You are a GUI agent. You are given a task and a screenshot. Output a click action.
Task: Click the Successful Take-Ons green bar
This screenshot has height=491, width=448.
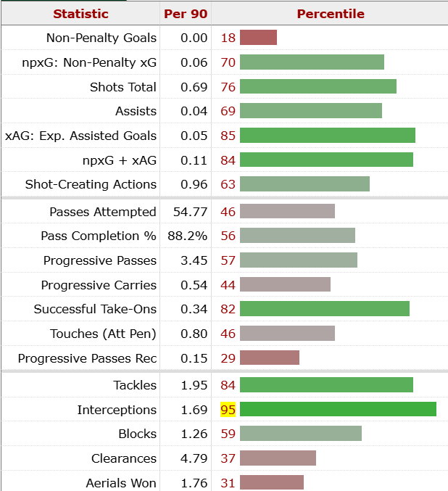pos(324,309)
